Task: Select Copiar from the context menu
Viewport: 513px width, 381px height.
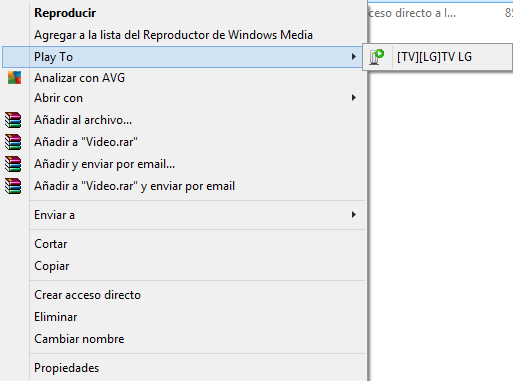Action: click(183, 266)
